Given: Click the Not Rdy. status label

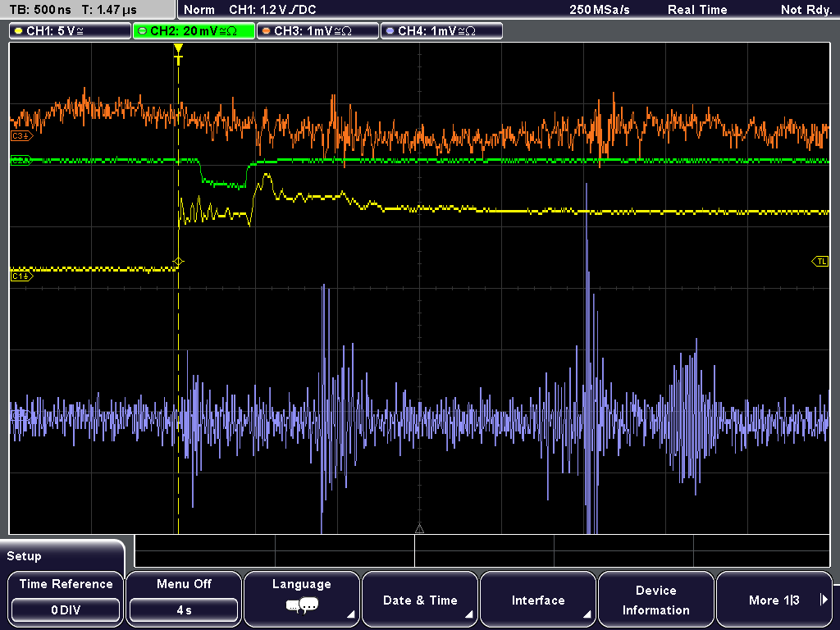Looking at the screenshot, I should [x=806, y=10].
